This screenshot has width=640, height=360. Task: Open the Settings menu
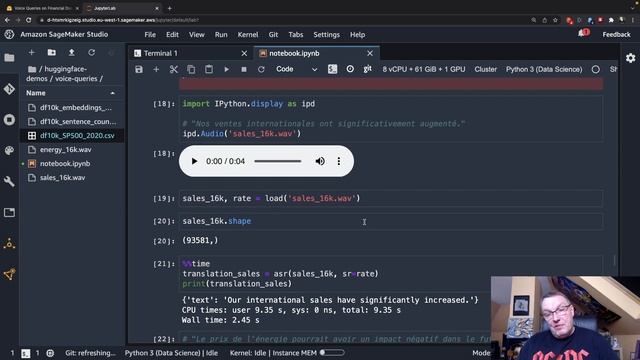(x=326, y=35)
